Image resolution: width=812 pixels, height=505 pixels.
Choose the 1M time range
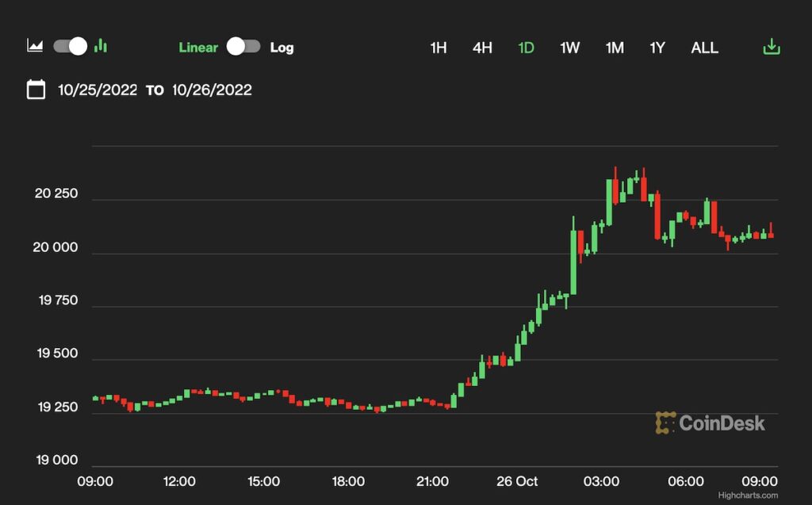click(x=615, y=48)
